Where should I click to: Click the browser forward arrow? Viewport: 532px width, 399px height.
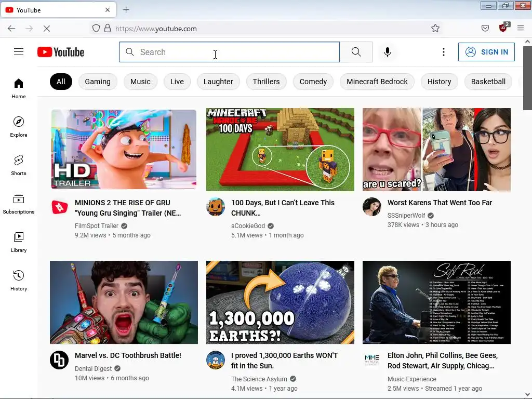click(x=29, y=29)
